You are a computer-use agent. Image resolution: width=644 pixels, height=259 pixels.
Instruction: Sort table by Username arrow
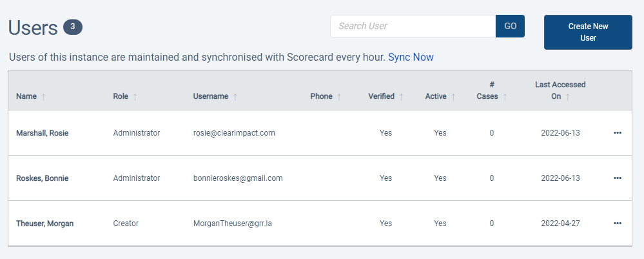[x=235, y=97]
